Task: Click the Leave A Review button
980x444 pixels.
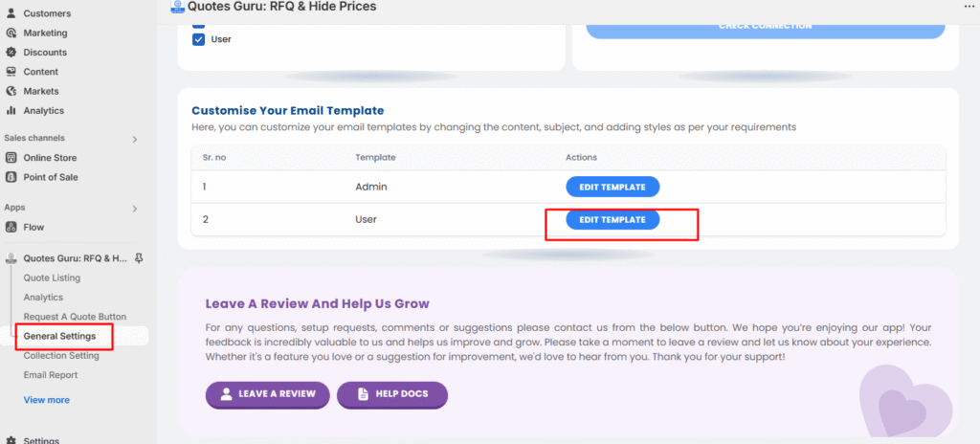Action: pyautogui.click(x=268, y=394)
